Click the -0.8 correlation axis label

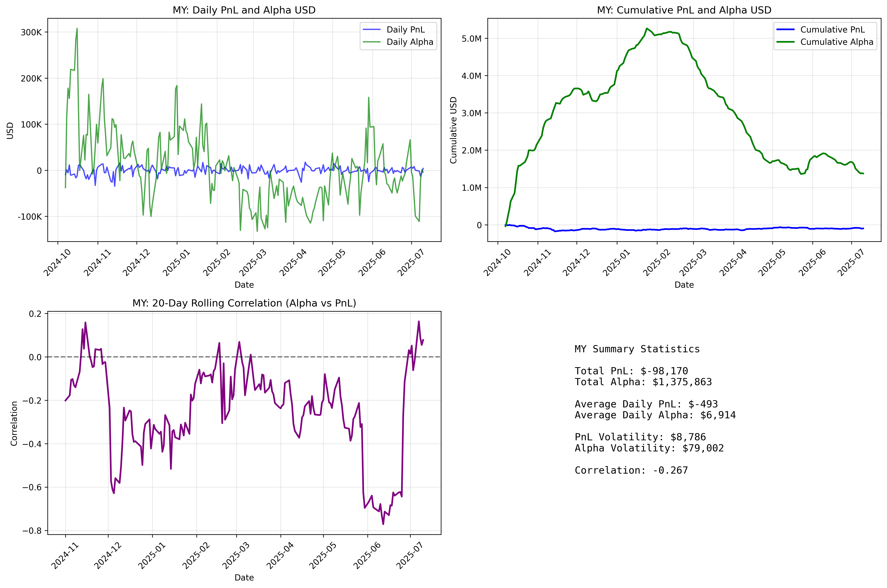point(32,531)
